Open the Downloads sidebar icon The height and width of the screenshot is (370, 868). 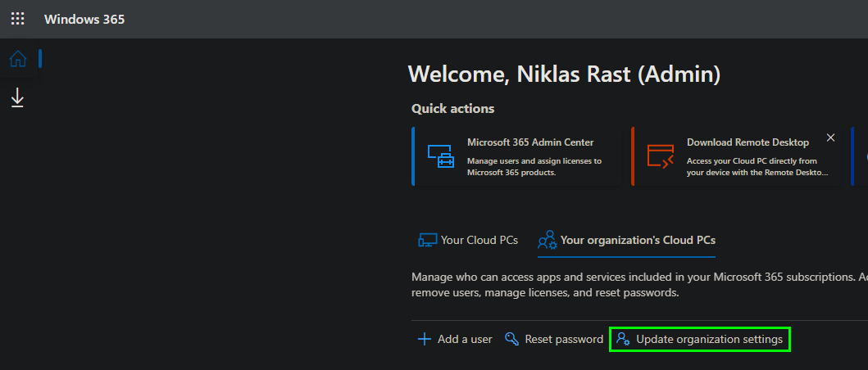pyautogui.click(x=17, y=98)
